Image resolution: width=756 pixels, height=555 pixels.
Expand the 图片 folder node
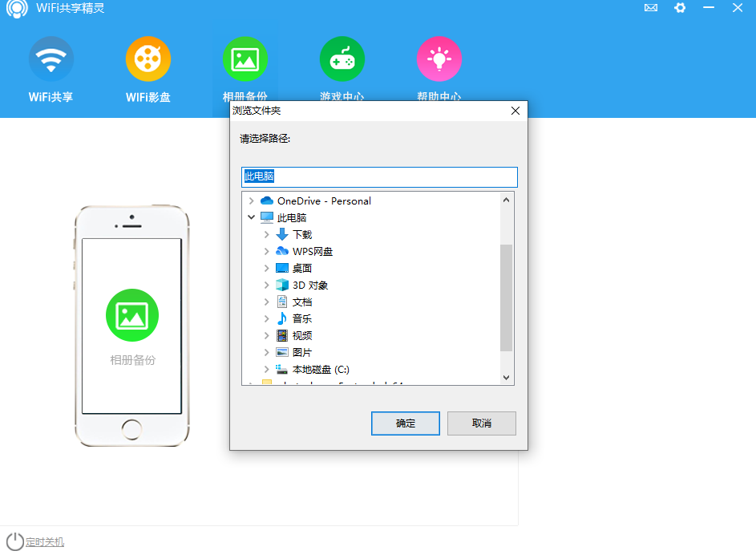pos(268,352)
